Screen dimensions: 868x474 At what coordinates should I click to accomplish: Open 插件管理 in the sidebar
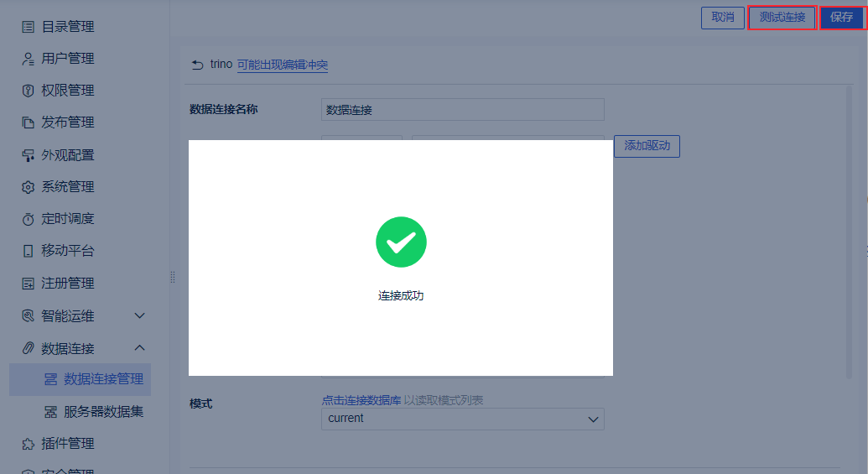tap(68, 444)
